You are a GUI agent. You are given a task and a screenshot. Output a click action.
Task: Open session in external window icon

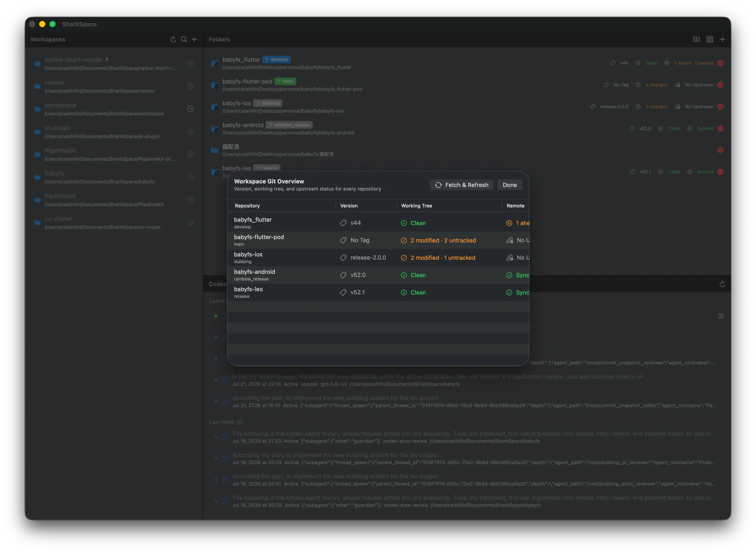721,316
